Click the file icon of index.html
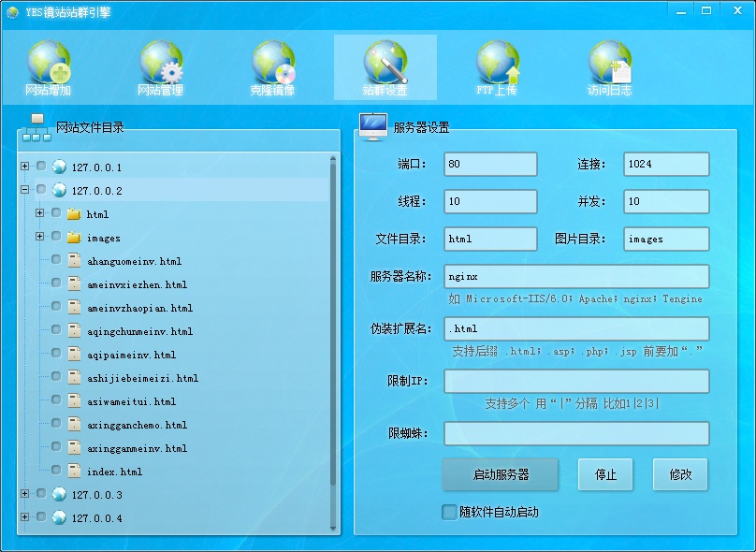Image resolution: width=756 pixels, height=552 pixels. [74, 471]
